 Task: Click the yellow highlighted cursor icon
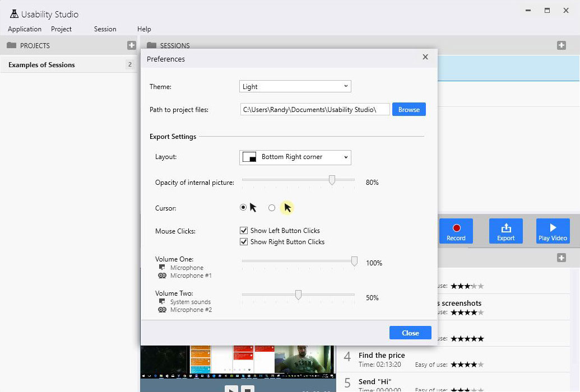[287, 208]
